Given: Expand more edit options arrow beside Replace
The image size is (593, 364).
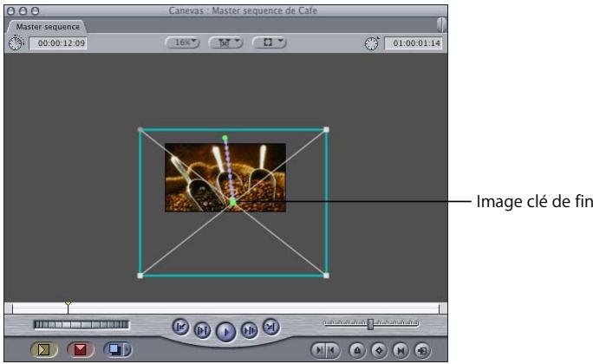Looking at the screenshot, I should [127, 349].
